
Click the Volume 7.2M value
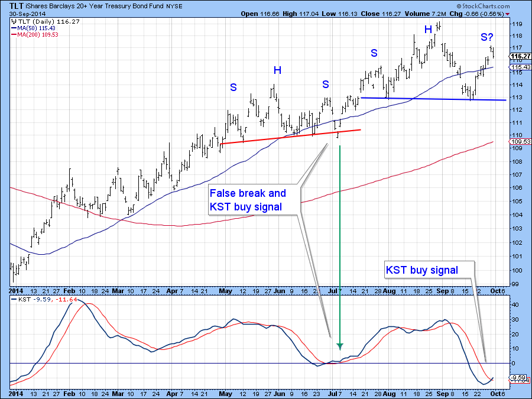point(425,14)
